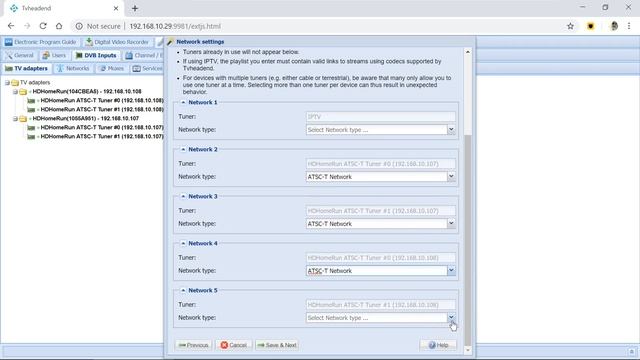Open Digital Video Recorder tab
The image size is (640, 360).
click(117, 42)
